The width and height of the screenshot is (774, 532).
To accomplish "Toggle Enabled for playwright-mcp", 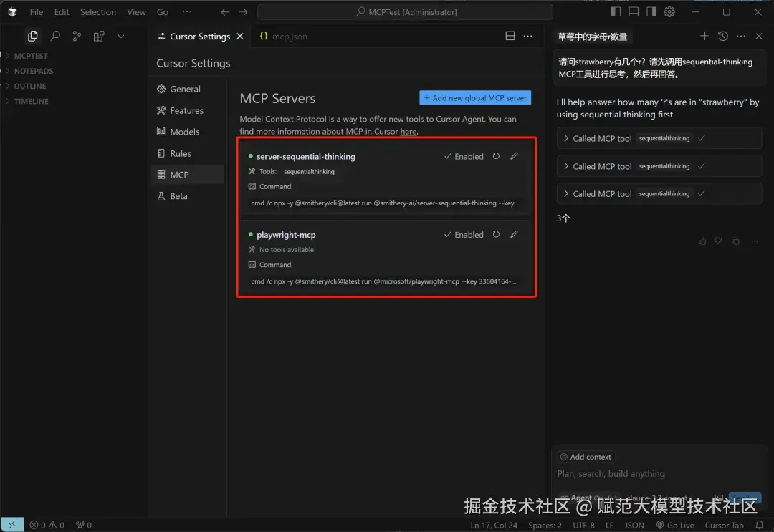I will [x=464, y=235].
